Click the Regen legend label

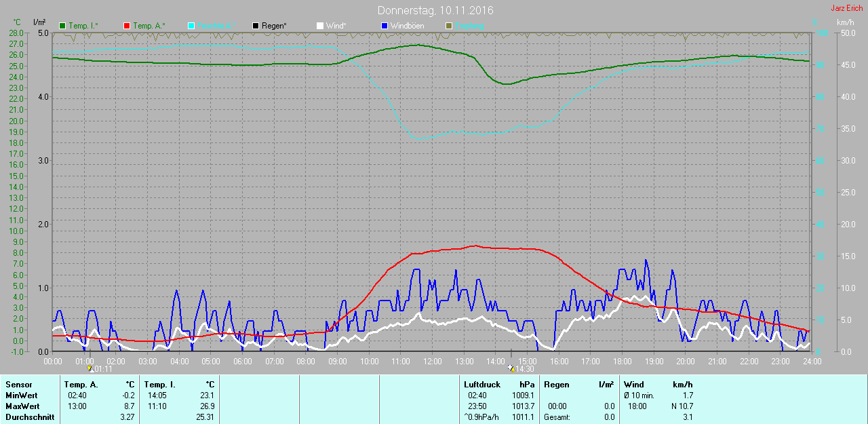(274, 26)
